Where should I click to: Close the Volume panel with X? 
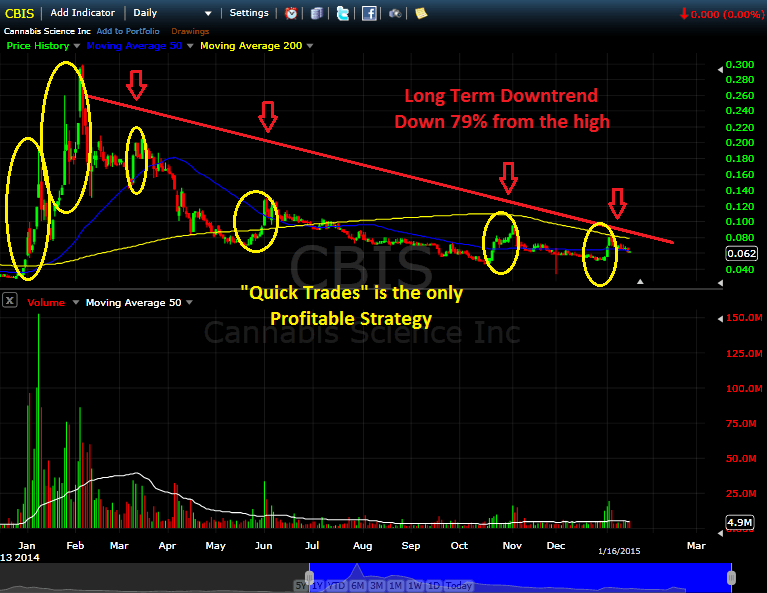click(10, 299)
